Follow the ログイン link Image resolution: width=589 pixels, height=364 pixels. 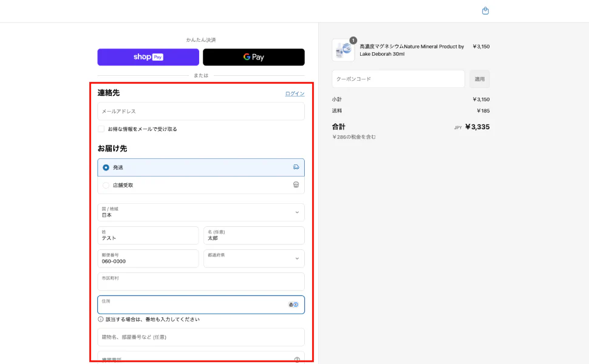tap(294, 93)
